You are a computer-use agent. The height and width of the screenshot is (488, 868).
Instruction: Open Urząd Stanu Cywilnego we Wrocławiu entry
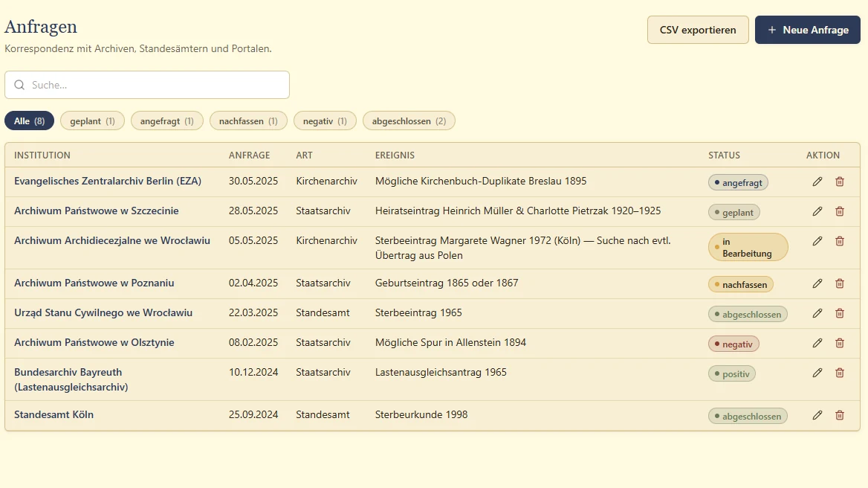(103, 313)
